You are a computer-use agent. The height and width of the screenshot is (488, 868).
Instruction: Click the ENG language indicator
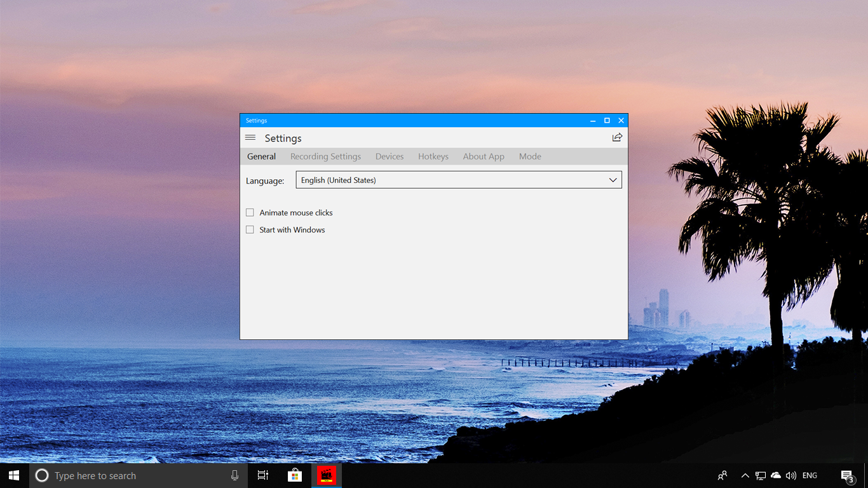pos(810,475)
